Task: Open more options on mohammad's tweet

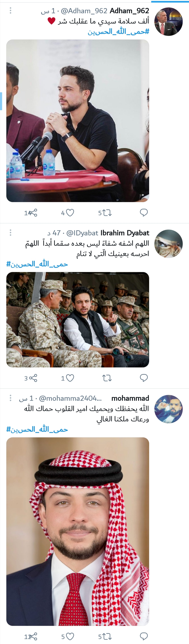Action: coord(10,398)
